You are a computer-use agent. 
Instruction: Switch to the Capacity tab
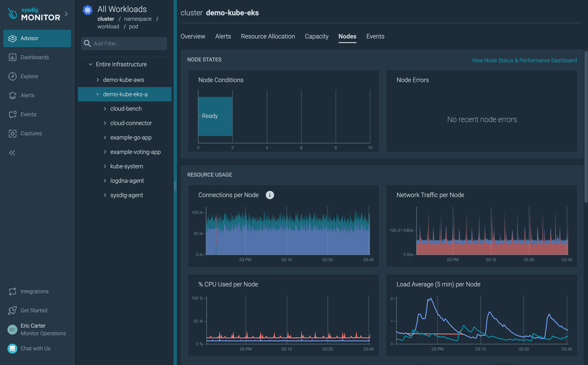317,36
